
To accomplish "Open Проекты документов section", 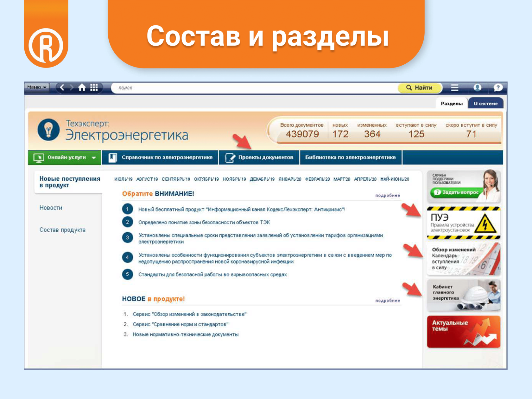I will point(259,158).
